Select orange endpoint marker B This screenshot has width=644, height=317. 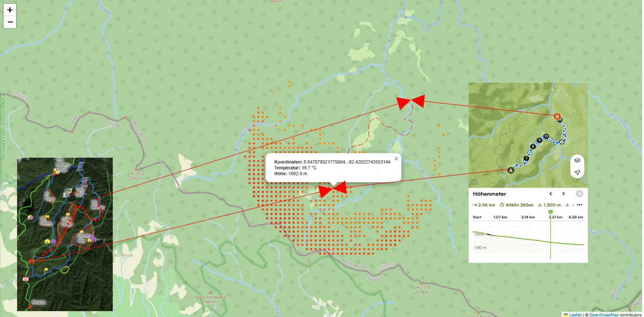(x=557, y=117)
